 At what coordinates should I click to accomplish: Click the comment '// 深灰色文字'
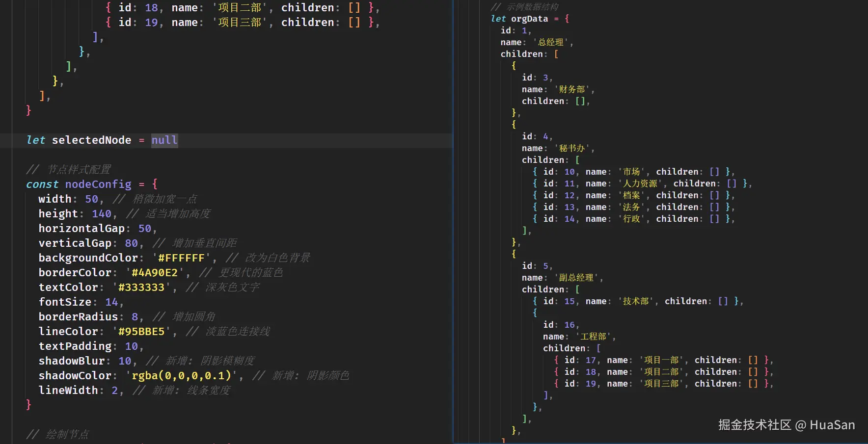(x=222, y=287)
